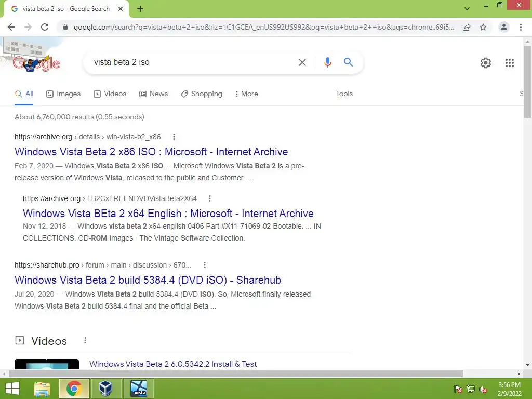Open Vista Beta 2 6.0.5342.2 Install & Test video
This screenshot has height=399, width=532.
coord(173,364)
